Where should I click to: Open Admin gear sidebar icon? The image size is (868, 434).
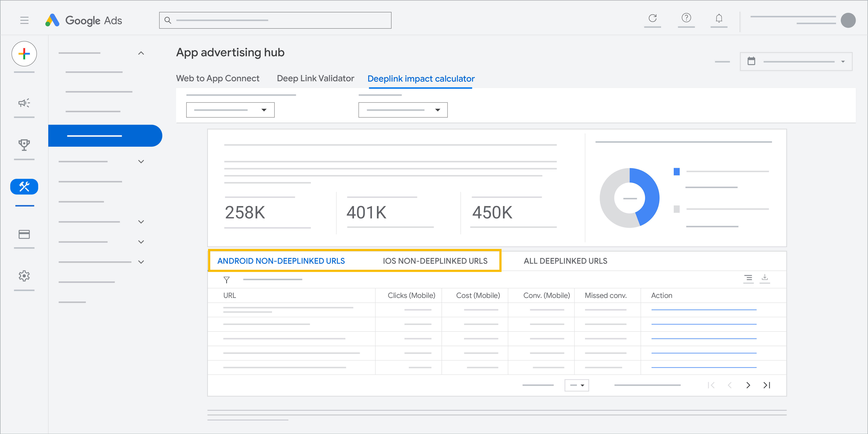pyautogui.click(x=24, y=276)
